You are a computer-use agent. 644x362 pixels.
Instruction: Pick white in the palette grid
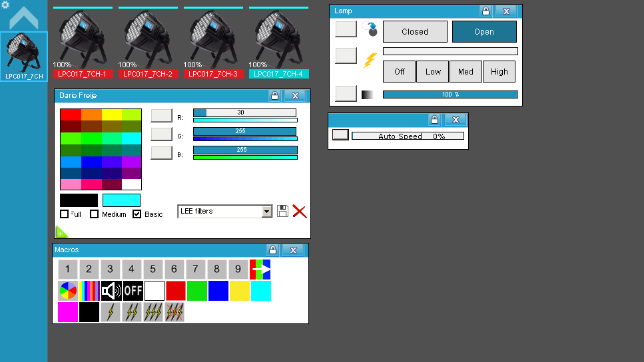click(131, 184)
